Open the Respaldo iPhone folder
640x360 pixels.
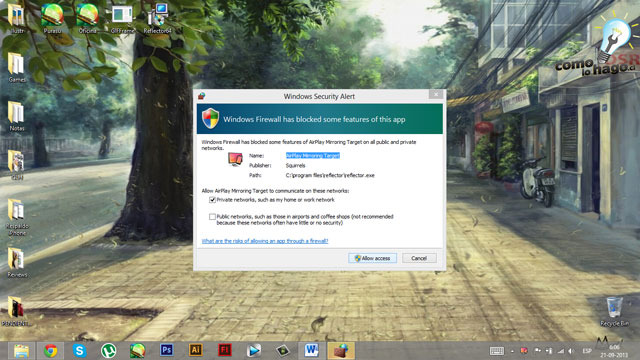tap(17, 217)
